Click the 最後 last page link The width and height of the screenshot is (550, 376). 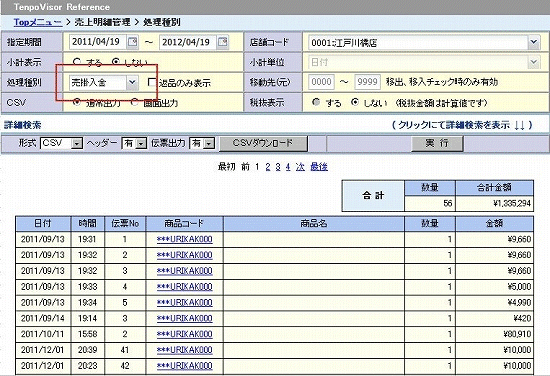pos(319,167)
